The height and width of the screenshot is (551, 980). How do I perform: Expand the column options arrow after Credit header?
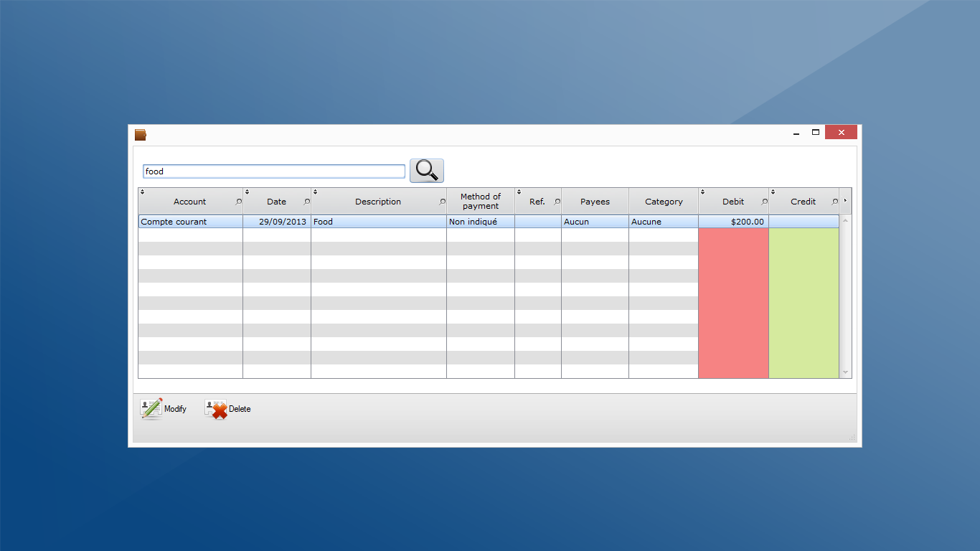point(845,200)
